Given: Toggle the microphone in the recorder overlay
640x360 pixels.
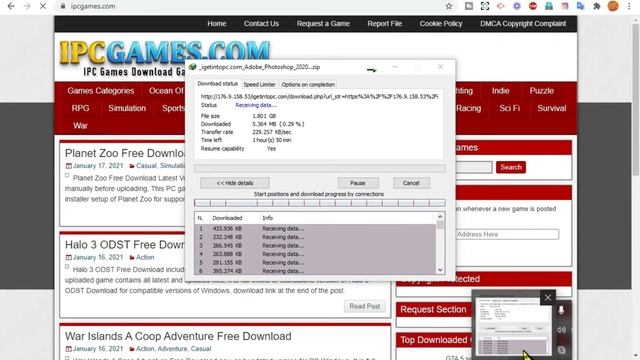Looking at the screenshot, I should point(561,310).
